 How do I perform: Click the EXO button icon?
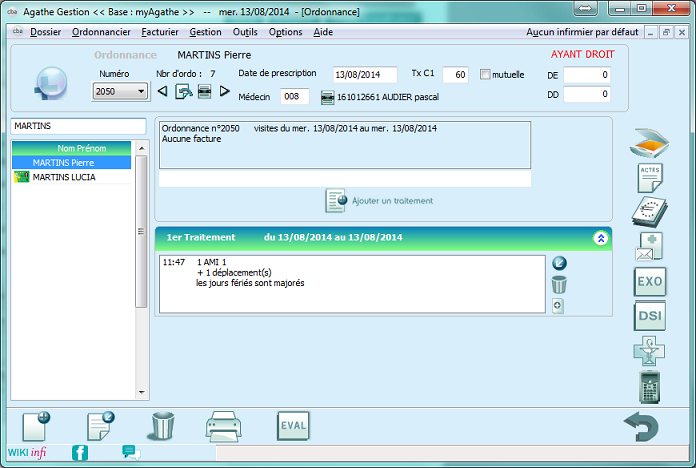pos(650,282)
